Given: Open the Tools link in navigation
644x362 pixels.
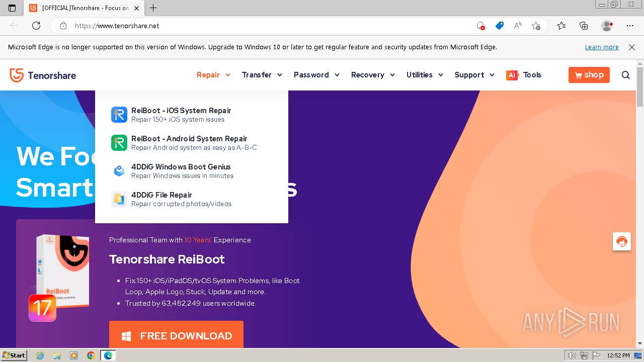Looking at the screenshot, I should tap(532, 75).
